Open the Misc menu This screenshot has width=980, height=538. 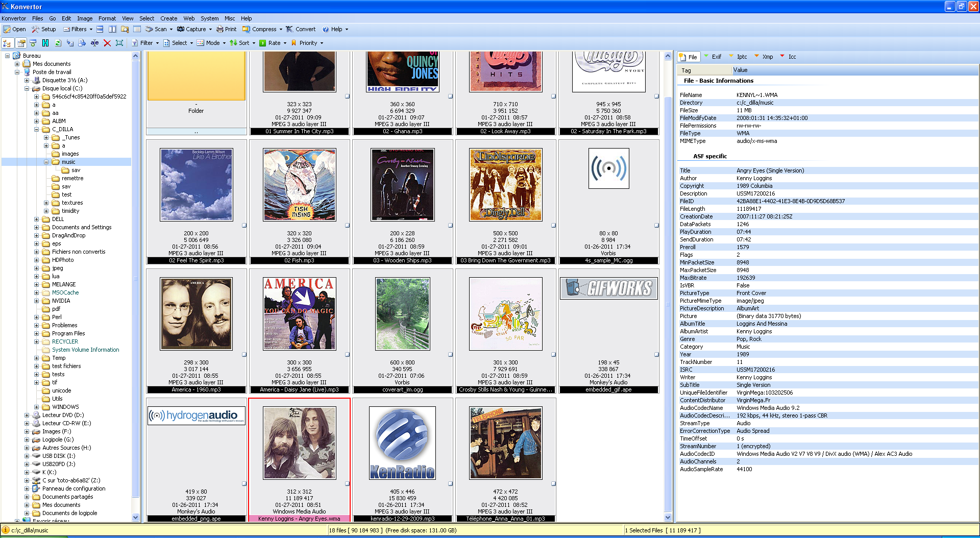[x=230, y=18]
